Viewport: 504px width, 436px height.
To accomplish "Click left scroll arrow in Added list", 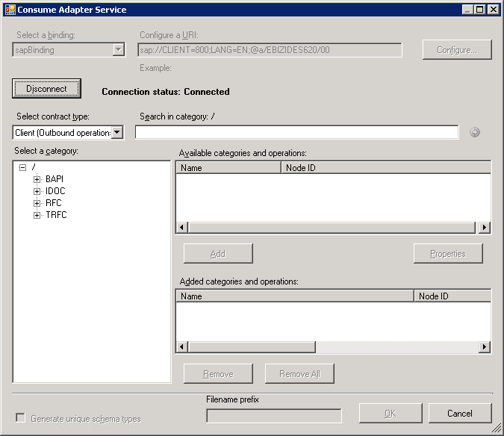I will click(x=182, y=346).
